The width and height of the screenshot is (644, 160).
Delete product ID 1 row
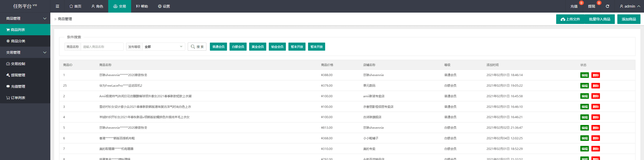596,75
